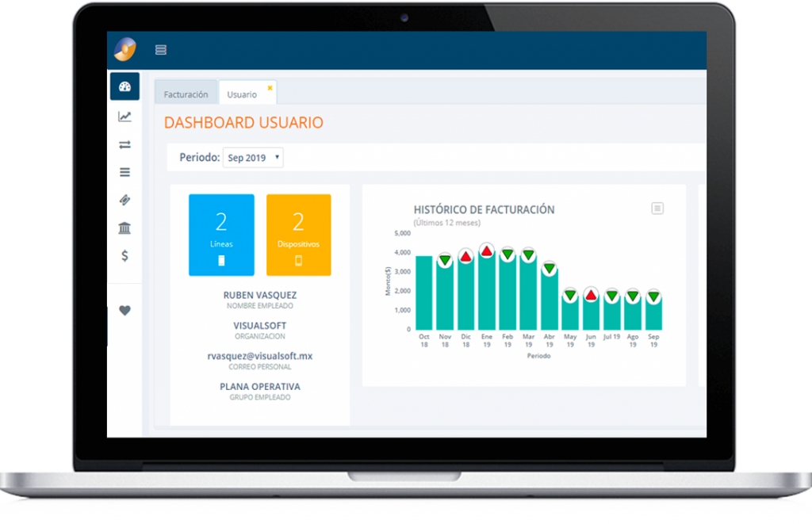Select the Ene 19 bar in chart
The height and width of the screenshot is (524, 812).
click(487, 292)
